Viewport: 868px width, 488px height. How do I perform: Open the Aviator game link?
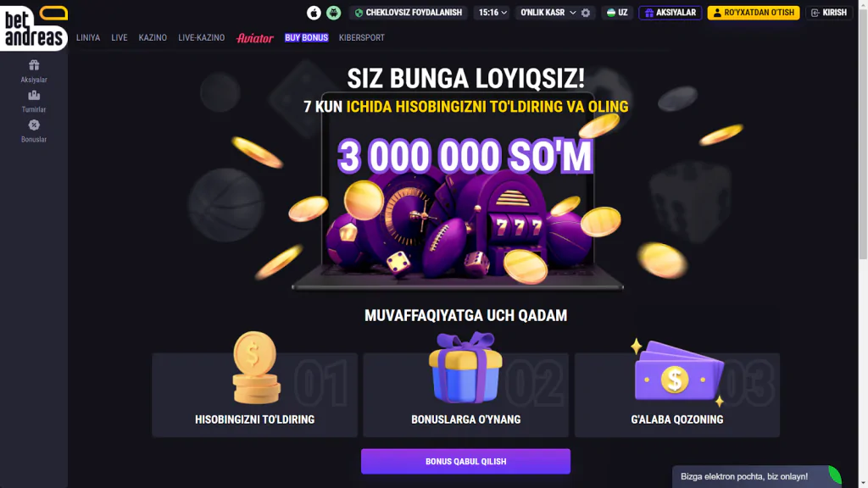point(254,37)
